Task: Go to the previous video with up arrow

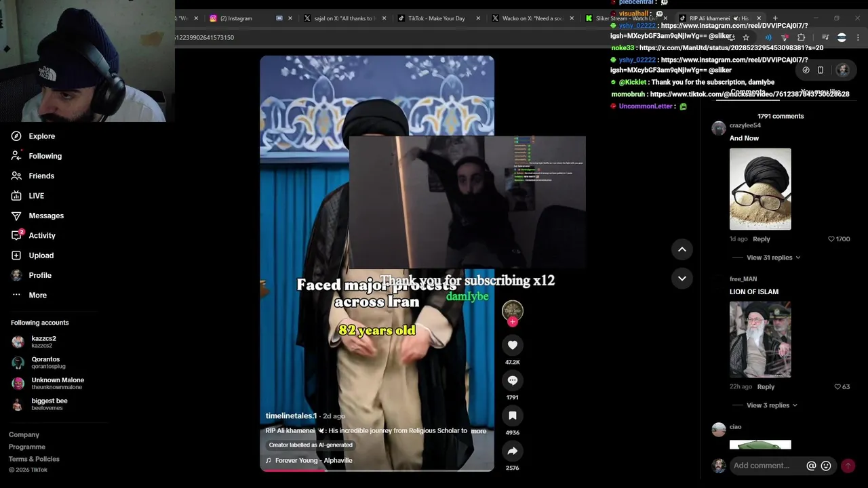Action: (682, 249)
